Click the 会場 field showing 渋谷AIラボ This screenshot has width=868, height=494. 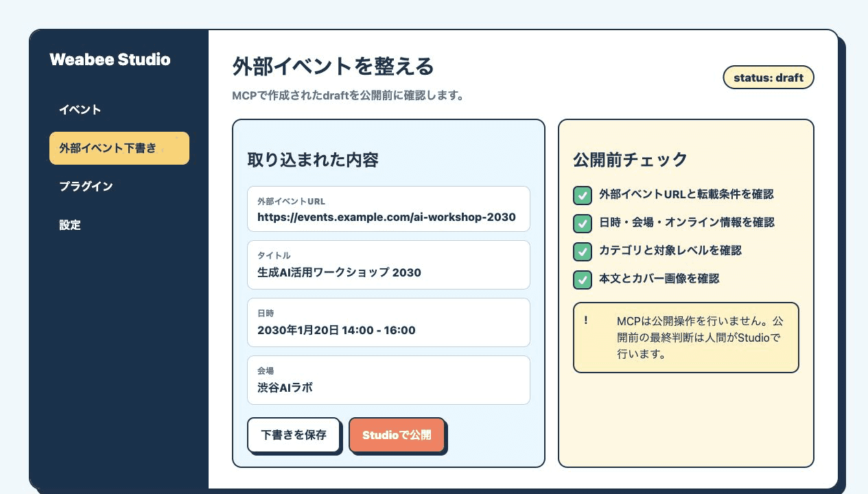388,380
